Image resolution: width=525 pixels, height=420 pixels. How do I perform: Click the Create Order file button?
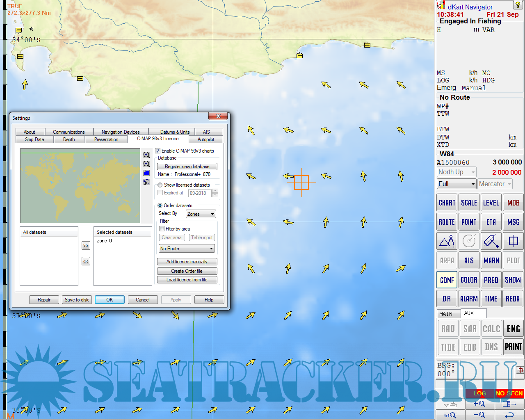(x=187, y=271)
